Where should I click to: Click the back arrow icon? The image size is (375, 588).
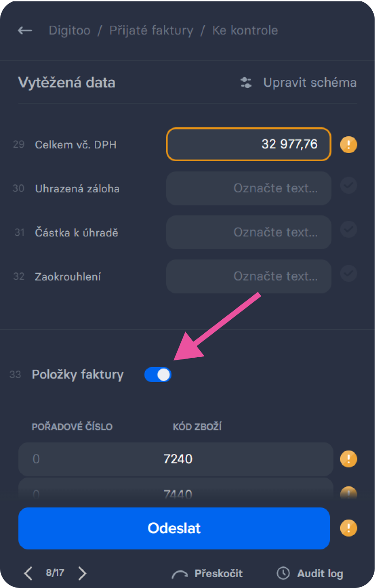coord(25,31)
